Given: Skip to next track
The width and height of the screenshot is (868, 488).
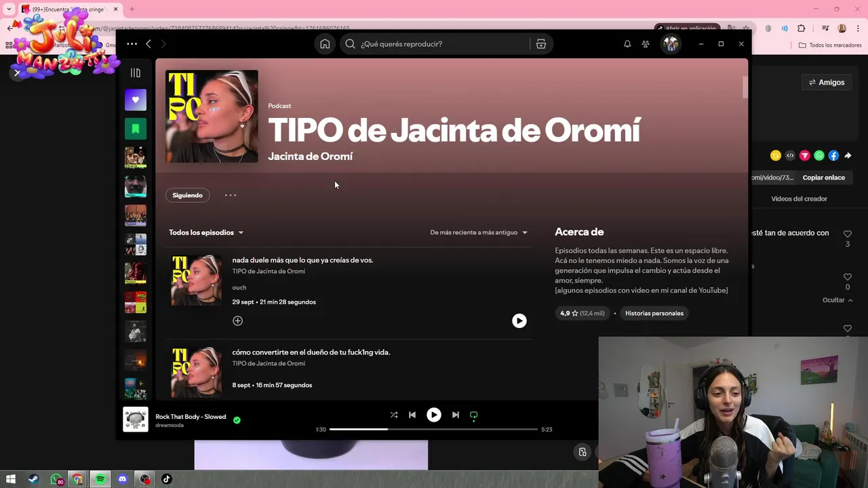Looking at the screenshot, I should [x=456, y=415].
